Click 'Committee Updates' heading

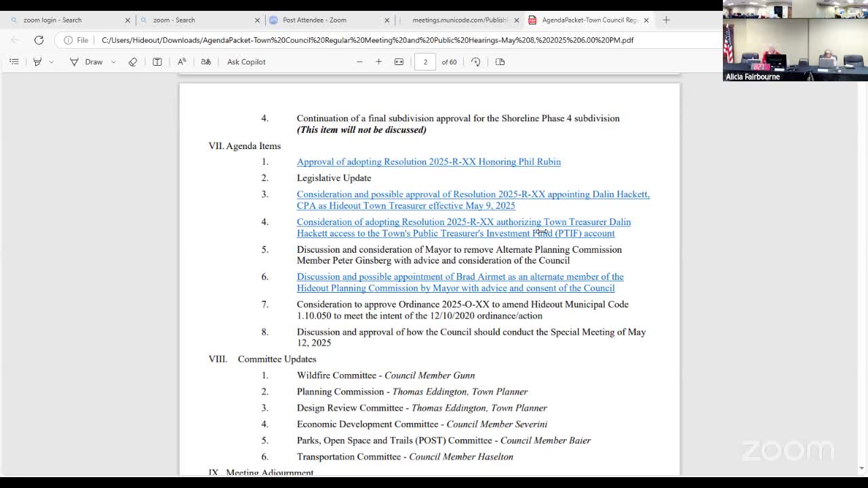[x=277, y=359]
